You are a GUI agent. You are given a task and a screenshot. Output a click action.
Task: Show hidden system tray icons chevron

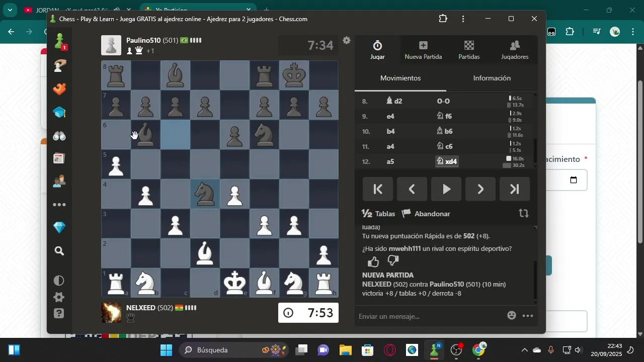[x=524, y=350]
